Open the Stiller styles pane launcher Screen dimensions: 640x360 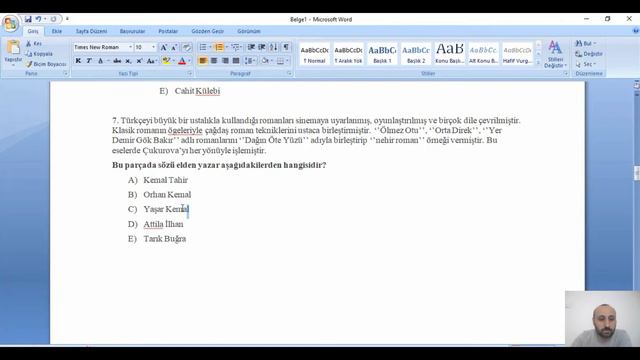[x=566, y=73]
